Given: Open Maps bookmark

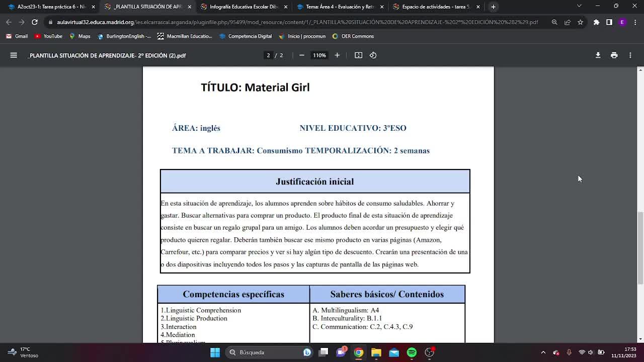Looking at the screenshot, I should 79,36.
